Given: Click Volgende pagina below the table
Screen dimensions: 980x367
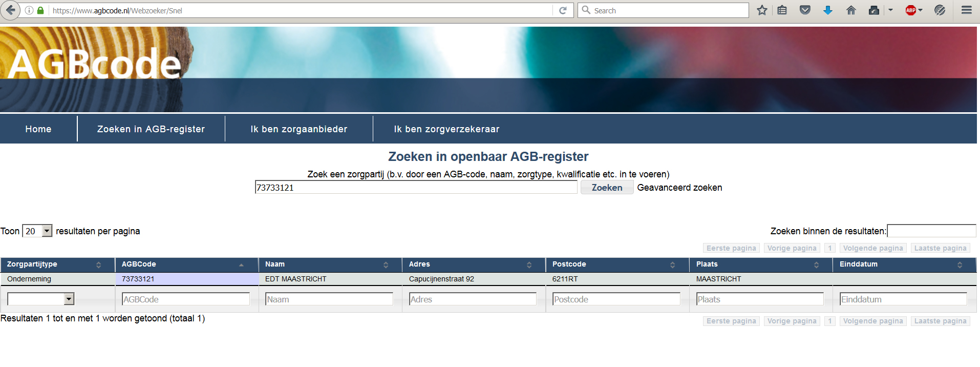Looking at the screenshot, I should pos(873,321).
